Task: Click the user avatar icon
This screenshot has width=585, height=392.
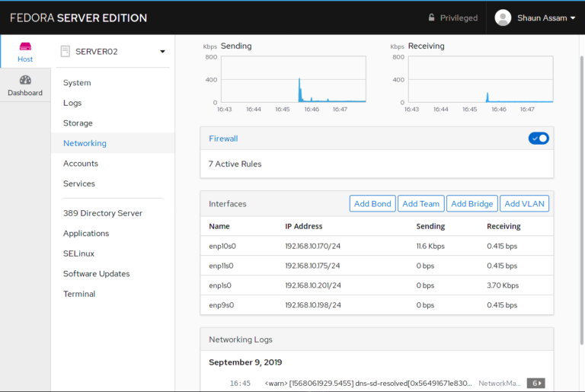Action: (x=503, y=18)
